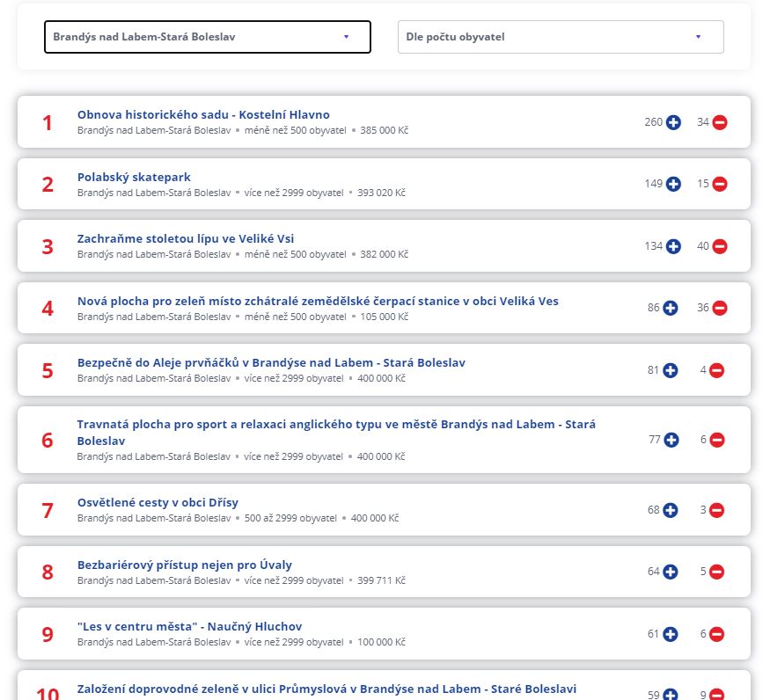Click the 40 negative vote count
770x700 pixels.
click(703, 246)
